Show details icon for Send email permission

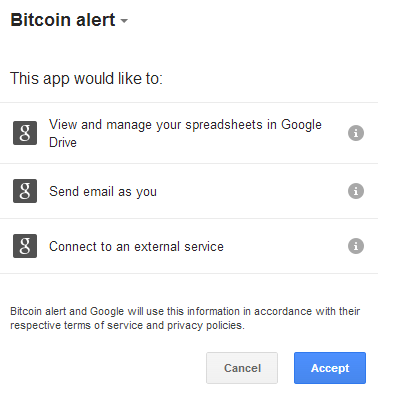coord(356,191)
